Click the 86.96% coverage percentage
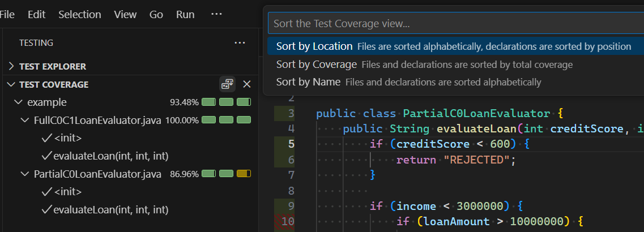Viewport: 644px width, 232px height. 185,174
